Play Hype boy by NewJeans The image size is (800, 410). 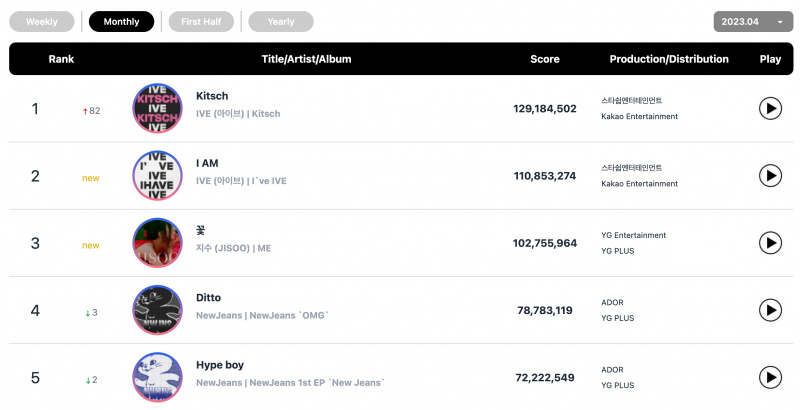click(x=770, y=377)
